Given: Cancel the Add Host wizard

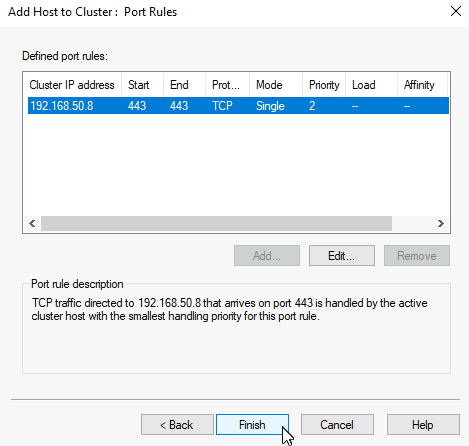Looking at the screenshot, I should pyautogui.click(x=337, y=425).
